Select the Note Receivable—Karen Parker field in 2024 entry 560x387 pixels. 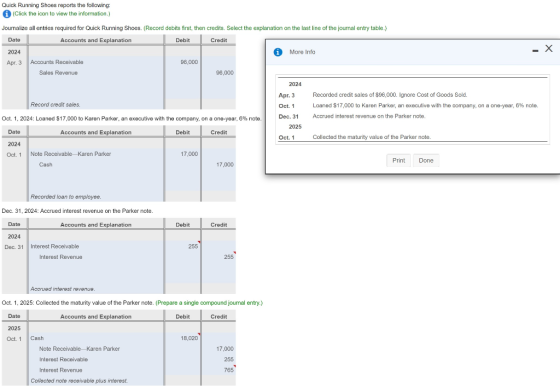96,154
